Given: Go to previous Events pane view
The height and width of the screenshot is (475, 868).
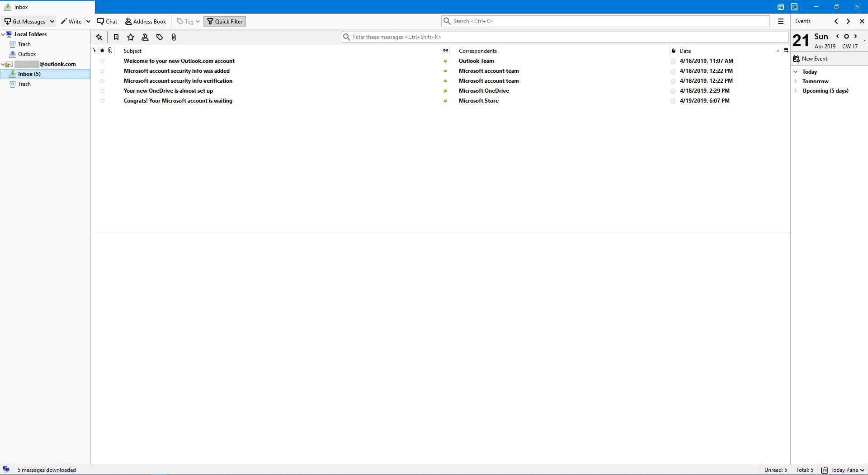Looking at the screenshot, I should point(836,21).
